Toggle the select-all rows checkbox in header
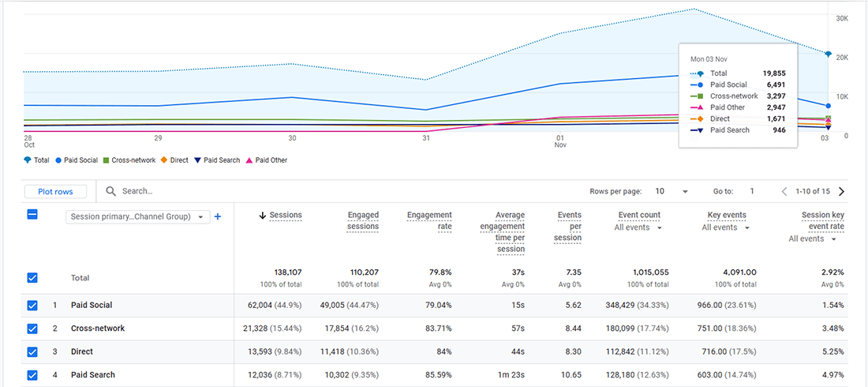Screen dimensions: 868x387 pyautogui.click(x=32, y=215)
